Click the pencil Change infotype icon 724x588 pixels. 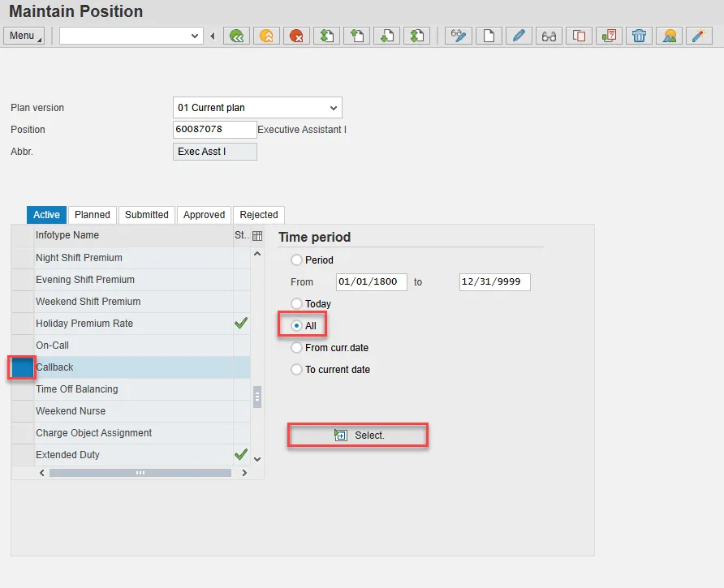click(x=519, y=36)
